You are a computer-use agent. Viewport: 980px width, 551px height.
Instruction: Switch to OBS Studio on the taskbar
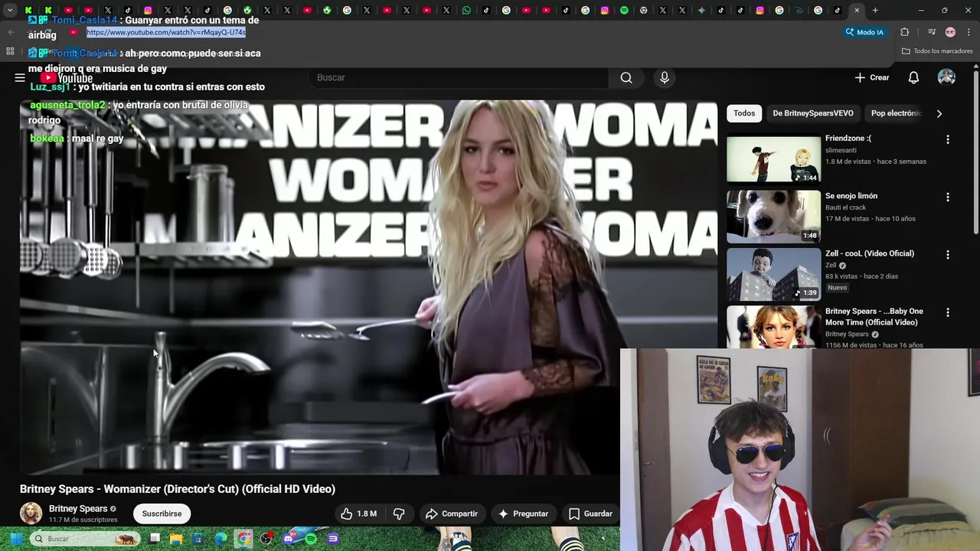pos(266,539)
